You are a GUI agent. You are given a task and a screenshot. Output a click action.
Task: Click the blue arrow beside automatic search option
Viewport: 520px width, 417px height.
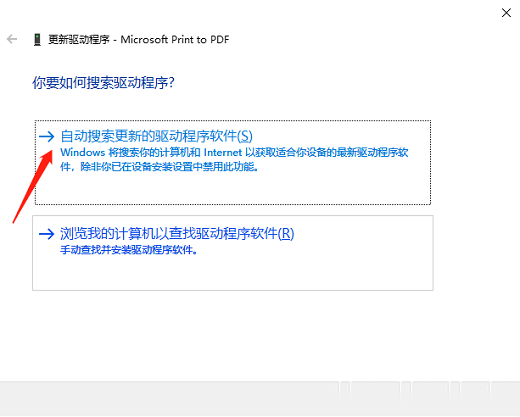click(46, 136)
